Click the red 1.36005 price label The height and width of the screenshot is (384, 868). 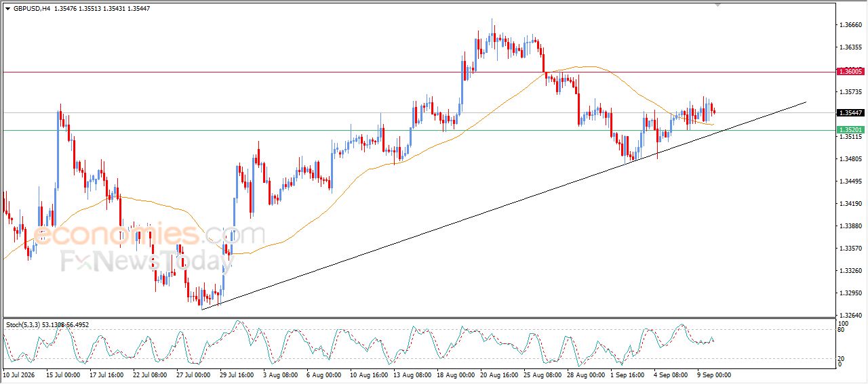(x=850, y=71)
